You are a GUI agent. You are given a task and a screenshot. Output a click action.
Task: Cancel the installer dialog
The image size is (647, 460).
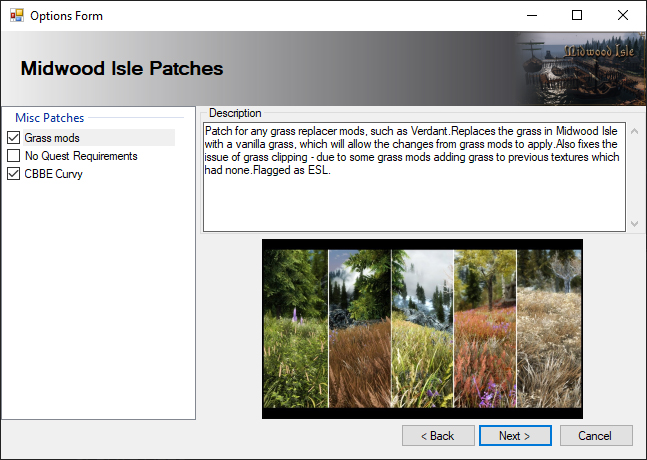[596, 436]
